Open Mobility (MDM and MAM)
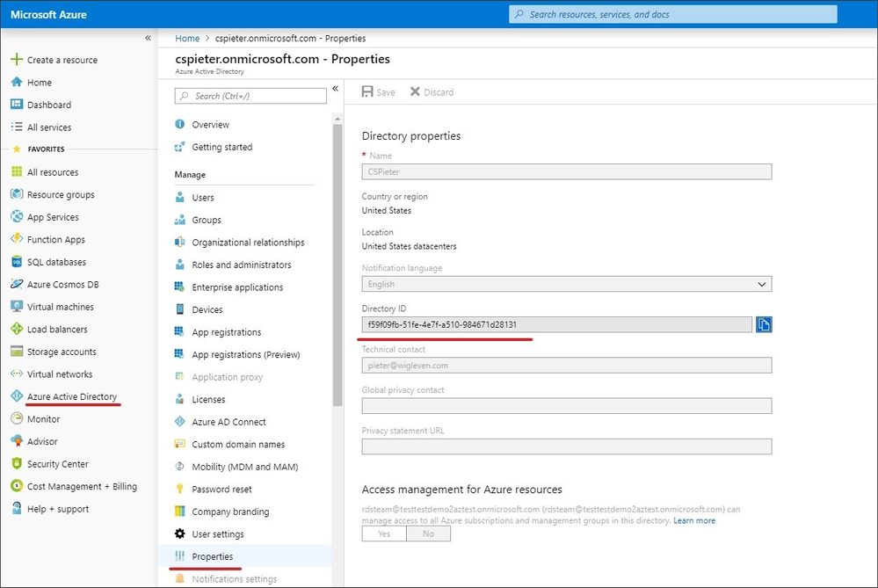 [x=244, y=467]
